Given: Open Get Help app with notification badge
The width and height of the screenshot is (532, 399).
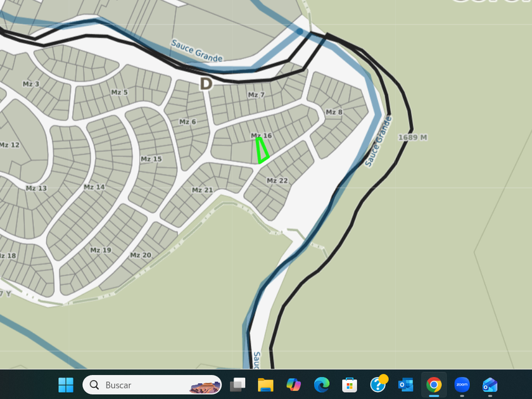Looking at the screenshot, I should 378,384.
